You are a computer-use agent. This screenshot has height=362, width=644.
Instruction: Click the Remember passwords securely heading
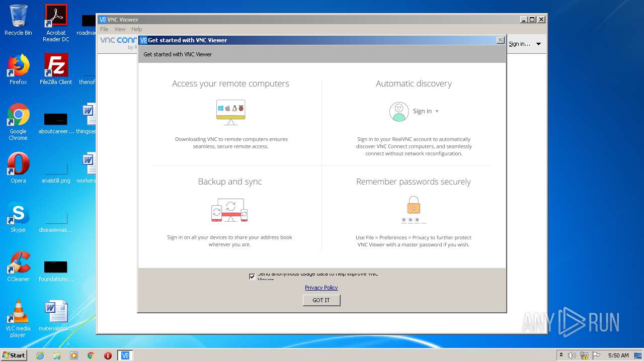(414, 182)
